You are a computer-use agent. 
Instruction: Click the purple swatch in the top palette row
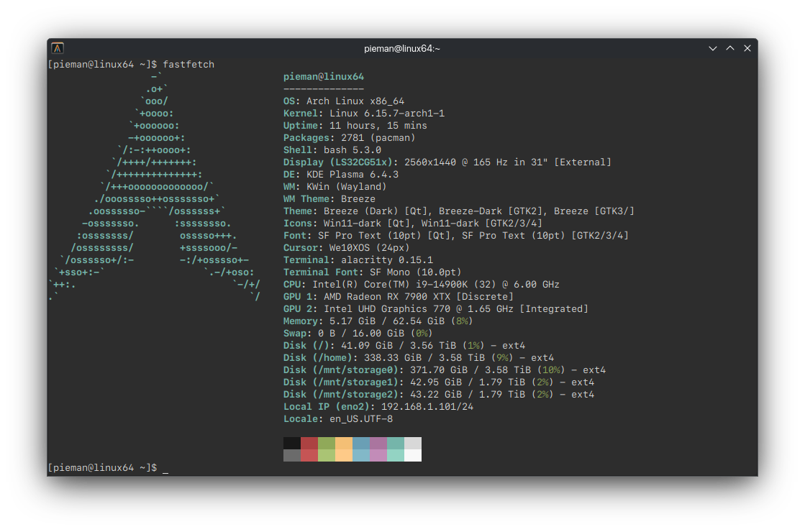[x=378, y=444]
